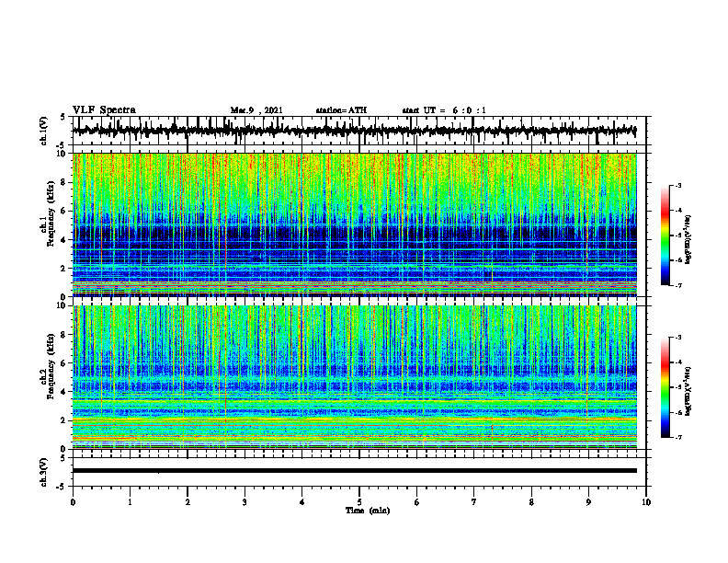
Task: Click time-axis tick label "3"
Action: point(245,502)
